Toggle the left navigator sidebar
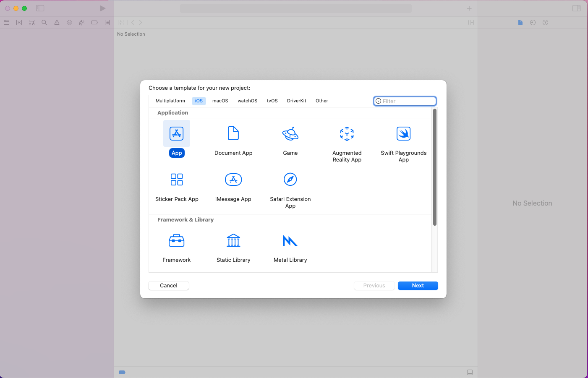Viewport: 588px width, 378px height. [x=40, y=8]
